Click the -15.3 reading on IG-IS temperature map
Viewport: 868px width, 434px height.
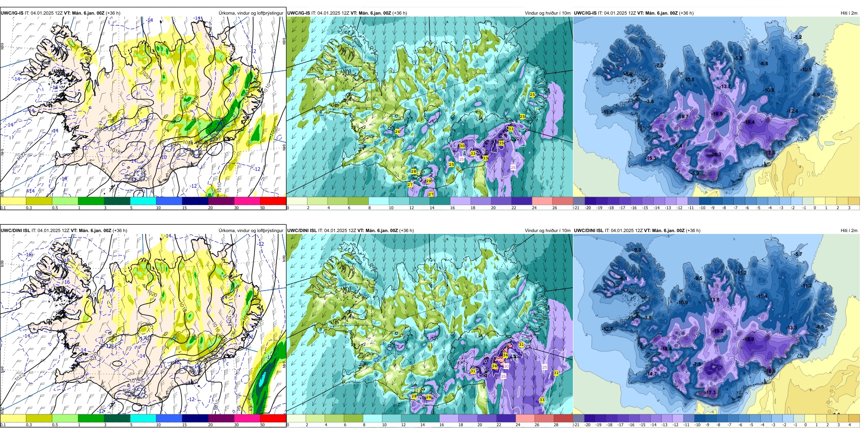(651, 159)
